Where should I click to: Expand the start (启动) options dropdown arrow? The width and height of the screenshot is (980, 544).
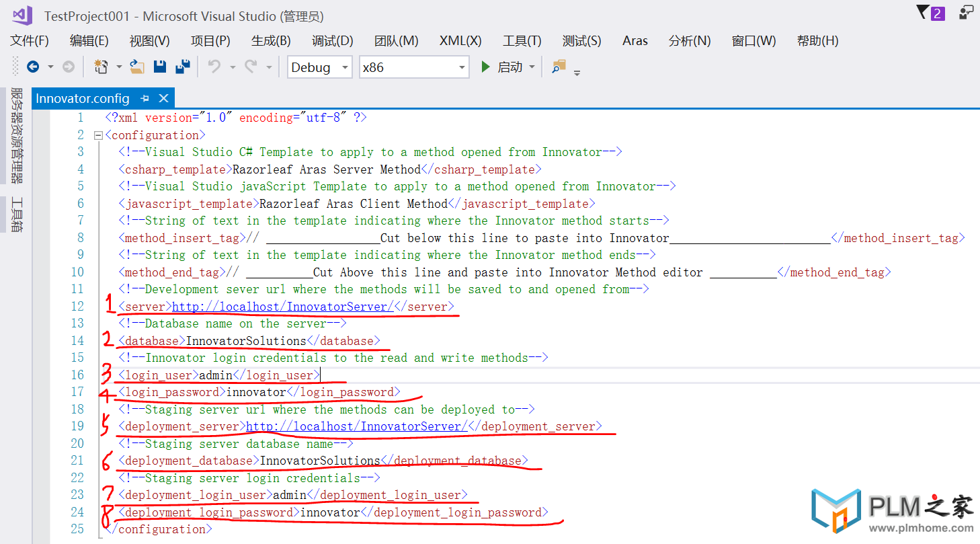[532, 67]
